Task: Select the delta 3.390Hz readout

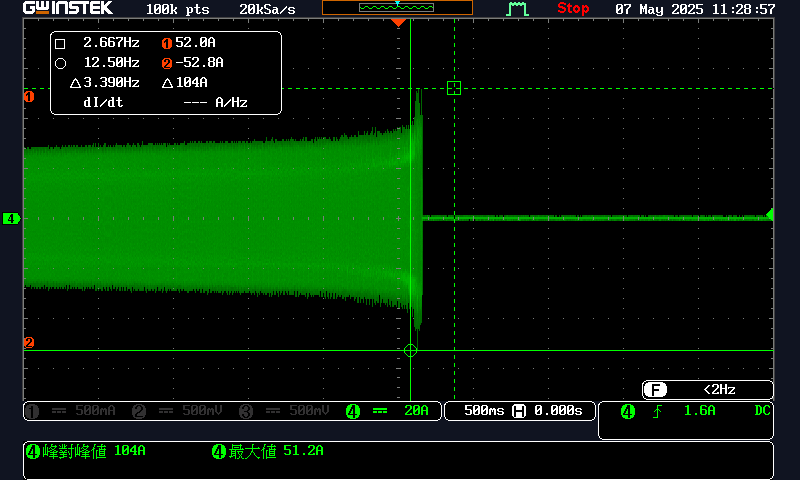Action: click(105, 82)
